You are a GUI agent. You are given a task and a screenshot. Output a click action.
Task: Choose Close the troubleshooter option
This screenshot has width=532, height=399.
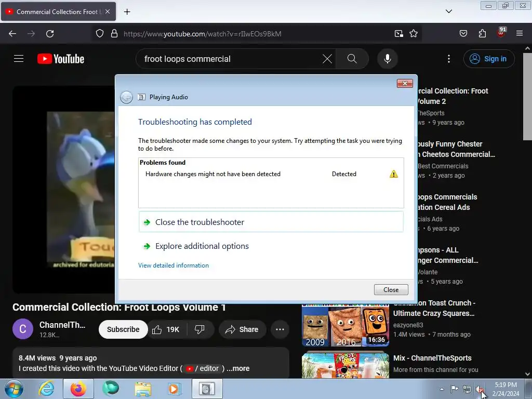pos(271,222)
